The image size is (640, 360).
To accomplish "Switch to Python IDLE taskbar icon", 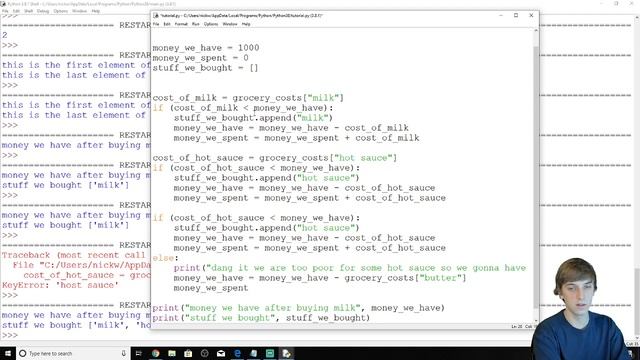I will (x=286, y=353).
